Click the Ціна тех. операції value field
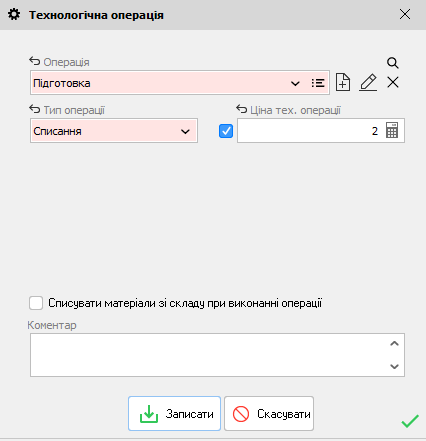Image resolution: width=426 pixels, height=441 pixels. coord(321,130)
